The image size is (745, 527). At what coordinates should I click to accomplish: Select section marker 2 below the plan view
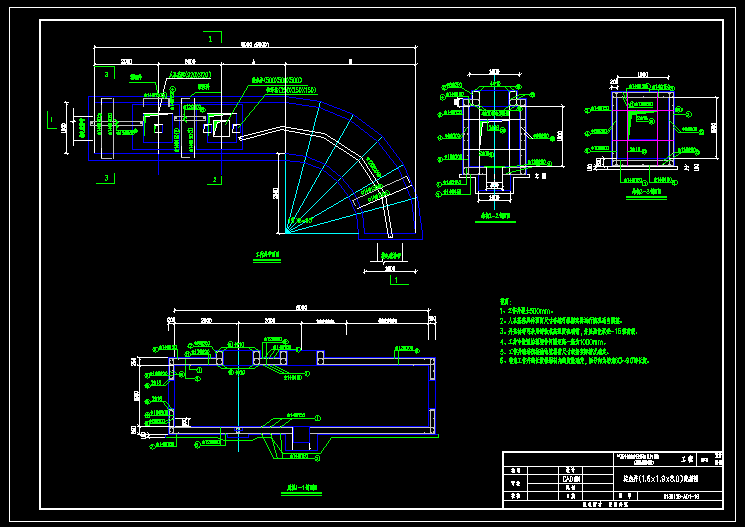[x=215, y=180]
